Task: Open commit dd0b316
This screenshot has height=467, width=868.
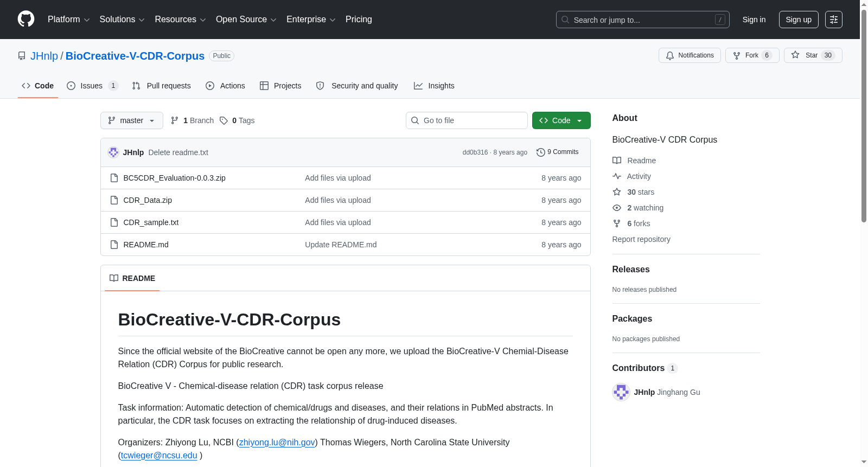Action: pos(475,152)
